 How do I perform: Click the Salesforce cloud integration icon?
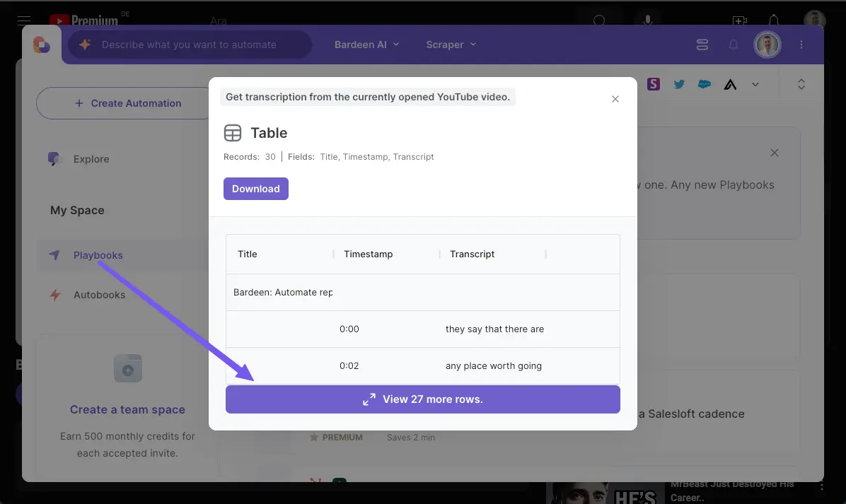pos(704,84)
